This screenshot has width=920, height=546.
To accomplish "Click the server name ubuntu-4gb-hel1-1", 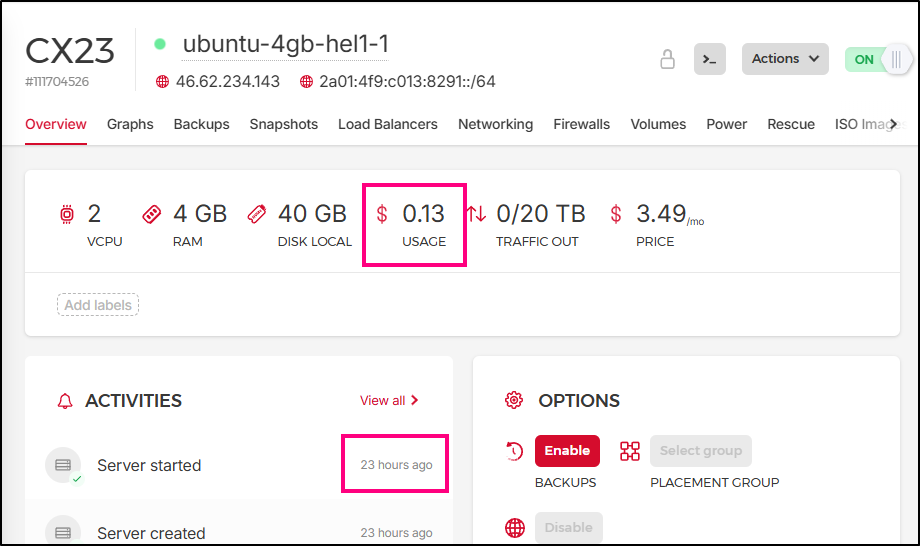I will [285, 44].
